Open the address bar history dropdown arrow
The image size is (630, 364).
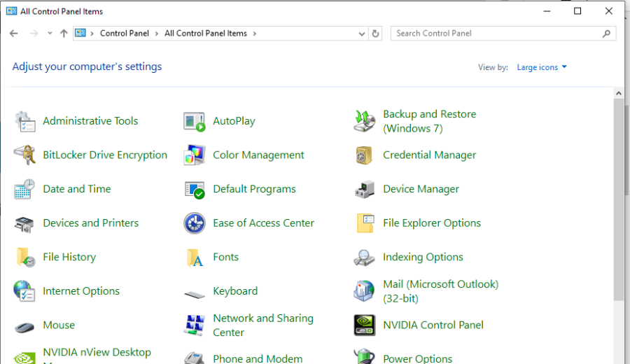pyautogui.click(x=361, y=34)
